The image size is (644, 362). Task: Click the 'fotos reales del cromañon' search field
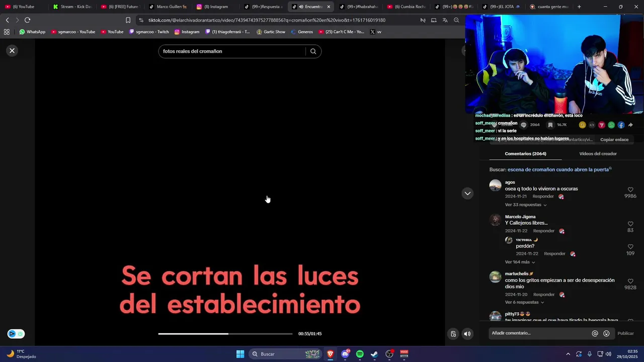pos(231,51)
